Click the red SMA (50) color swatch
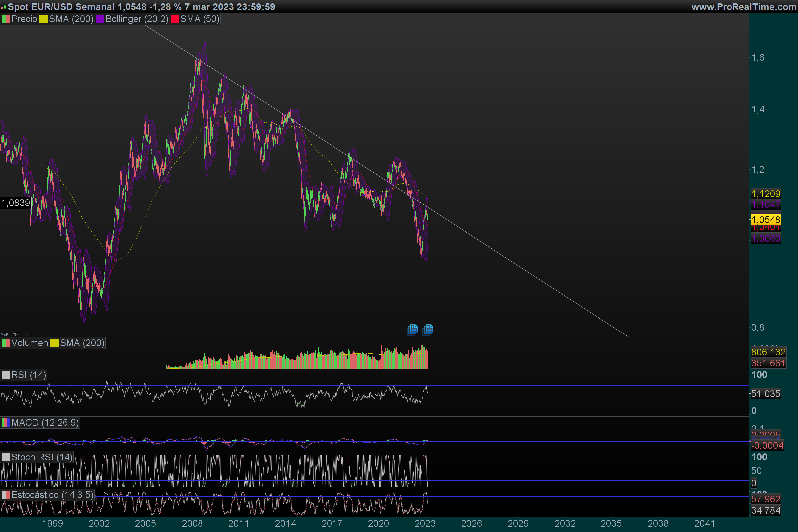The image size is (798, 532). (x=174, y=19)
